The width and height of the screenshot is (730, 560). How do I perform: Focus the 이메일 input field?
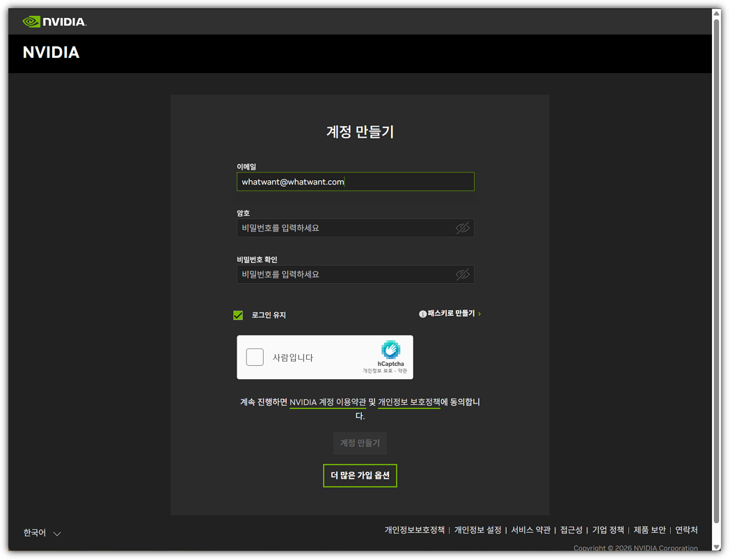coord(355,182)
